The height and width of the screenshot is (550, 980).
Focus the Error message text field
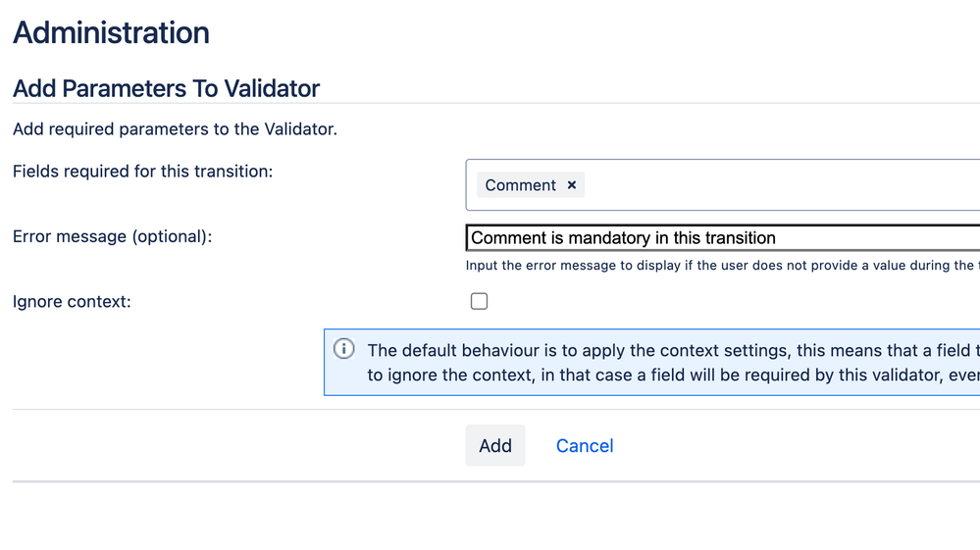(x=723, y=238)
